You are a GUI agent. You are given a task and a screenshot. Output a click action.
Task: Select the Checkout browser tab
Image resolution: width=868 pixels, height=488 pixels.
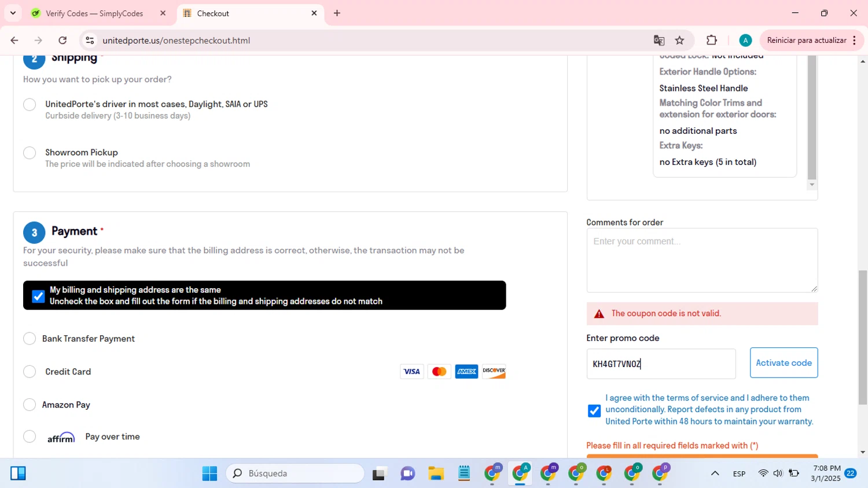tap(250, 13)
